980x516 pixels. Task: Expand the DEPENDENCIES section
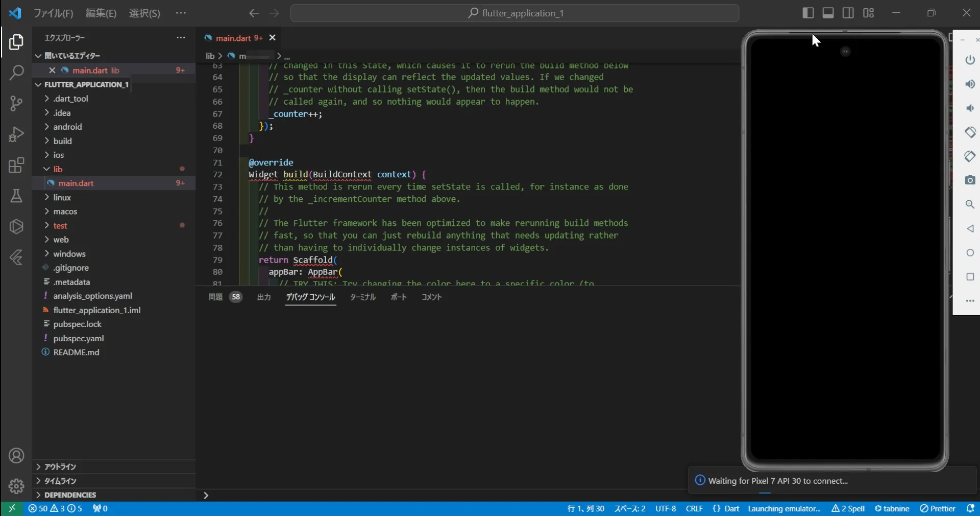coord(114,495)
